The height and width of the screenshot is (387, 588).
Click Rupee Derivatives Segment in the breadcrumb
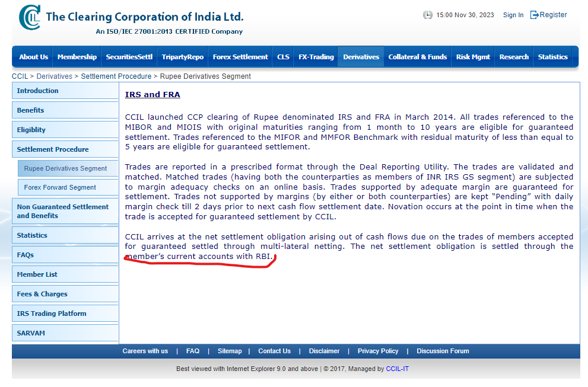pyautogui.click(x=205, y=76)
